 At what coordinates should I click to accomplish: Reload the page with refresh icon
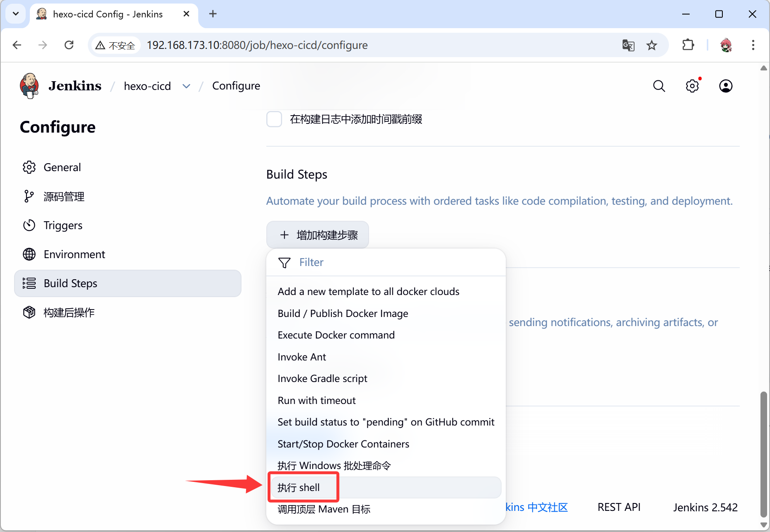click(x=69, y=45)
